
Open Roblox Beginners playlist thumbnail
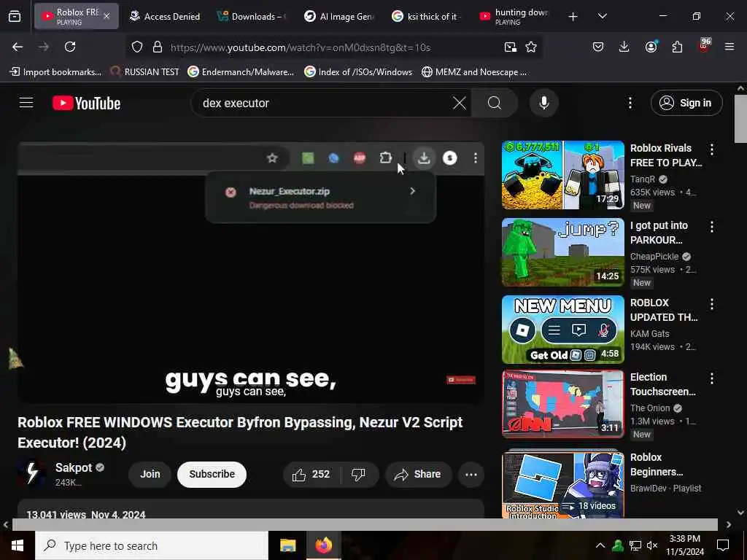[x=562, y=485]
